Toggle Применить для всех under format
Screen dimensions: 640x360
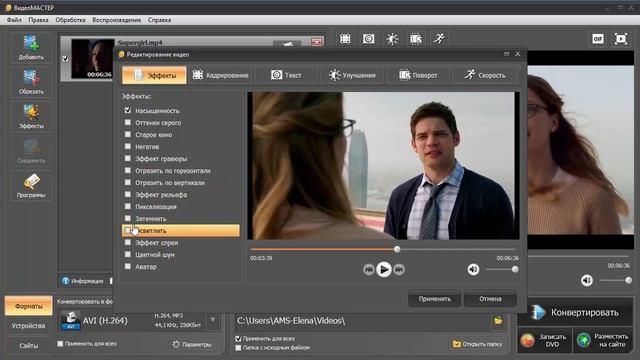[60, 344]
